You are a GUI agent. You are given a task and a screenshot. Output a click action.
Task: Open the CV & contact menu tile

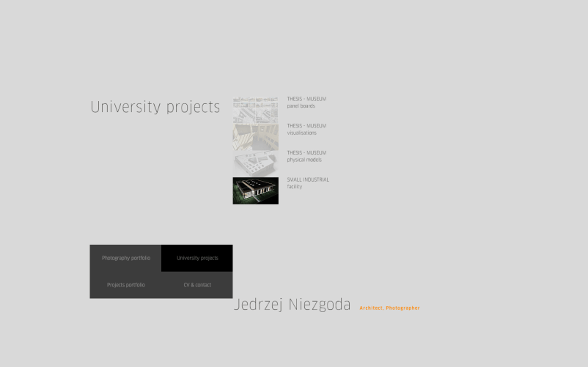pyautogui.click(x=197, y=285)
